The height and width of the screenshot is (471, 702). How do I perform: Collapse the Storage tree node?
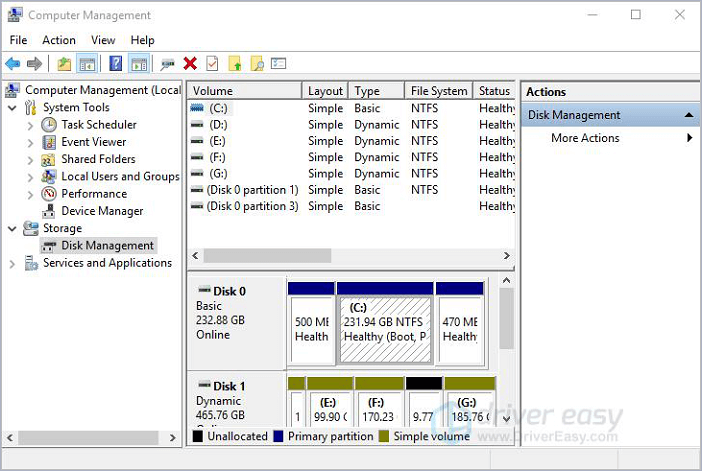click(12, 229)
